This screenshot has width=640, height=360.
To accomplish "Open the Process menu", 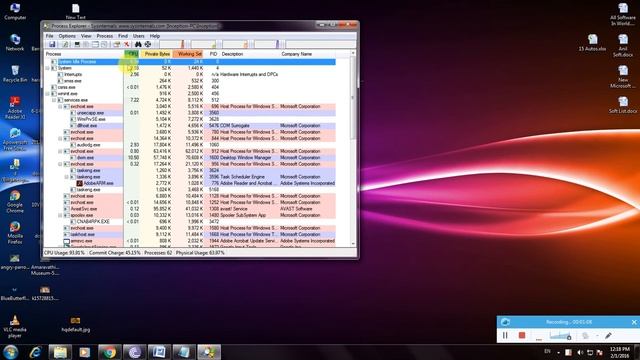I will pyautogui.click(x=104, y=36).
